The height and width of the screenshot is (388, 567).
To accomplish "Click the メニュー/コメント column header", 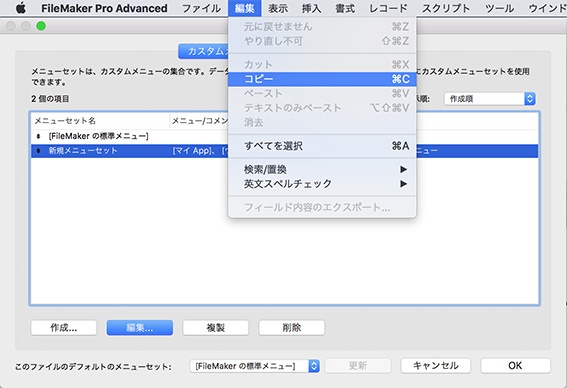I will pyautogui.click(x=200, y=121).
